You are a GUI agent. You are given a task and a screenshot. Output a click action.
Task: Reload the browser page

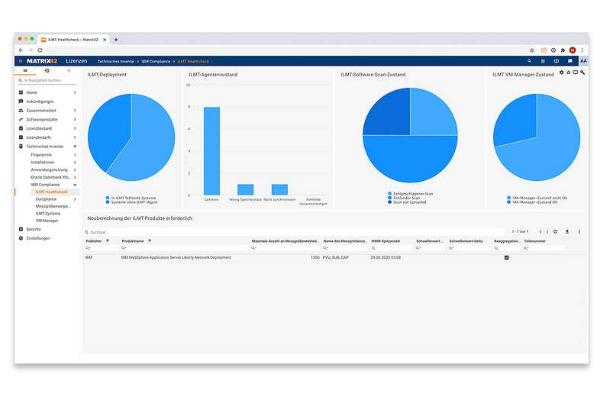point(40,50)
